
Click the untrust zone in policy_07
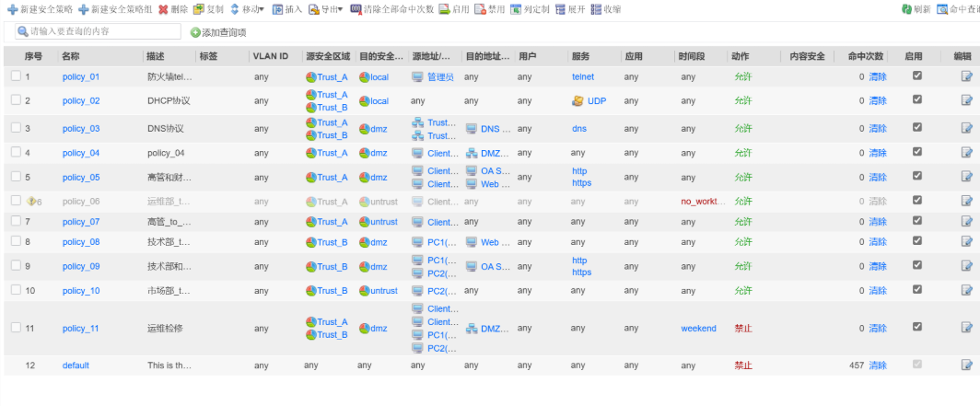click(379, 222)
